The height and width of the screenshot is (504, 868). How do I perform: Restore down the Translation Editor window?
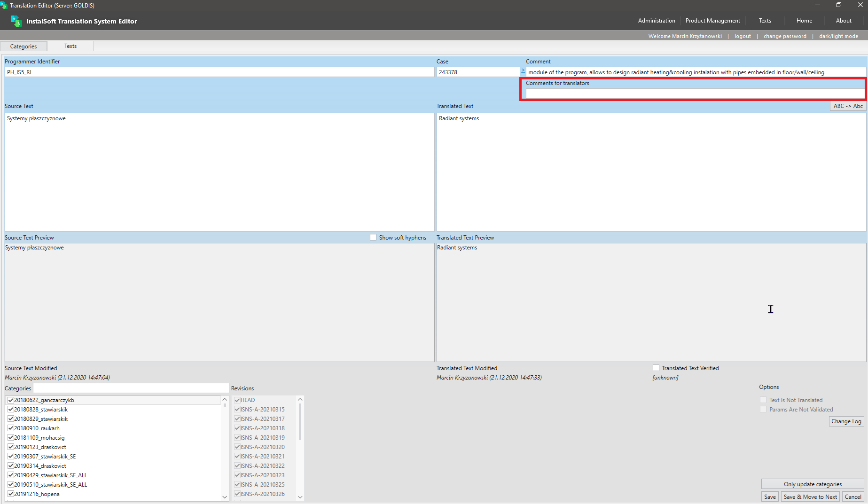tap(839, 5)
